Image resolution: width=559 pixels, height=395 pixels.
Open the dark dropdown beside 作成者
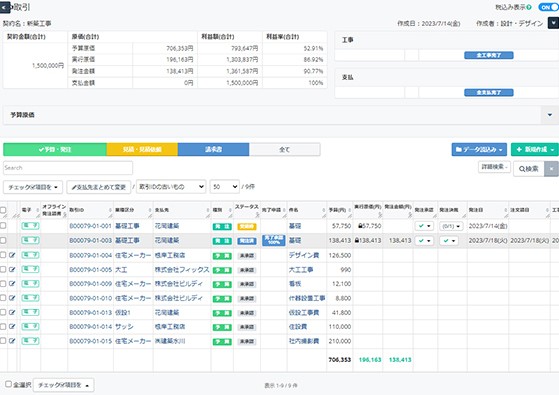pos(553,23)
